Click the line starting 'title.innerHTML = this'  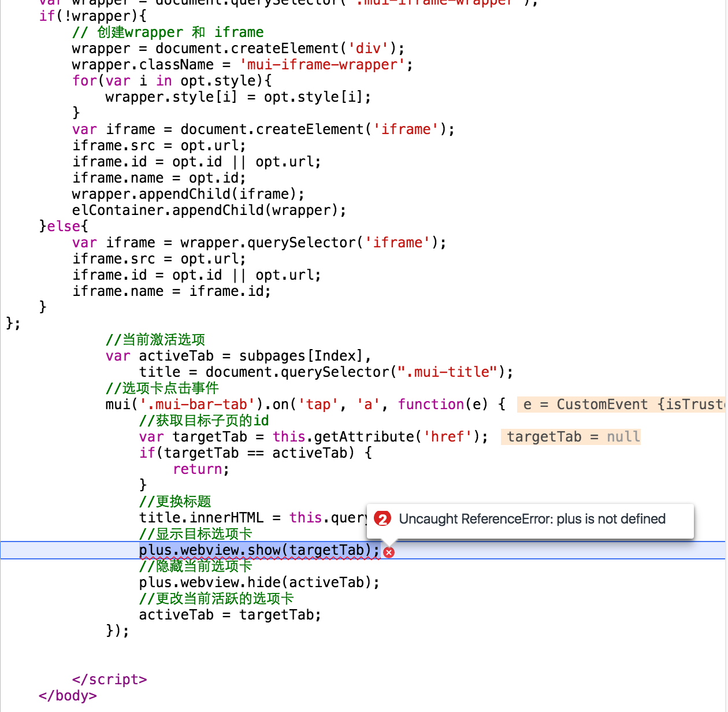[x=253, y=518]
